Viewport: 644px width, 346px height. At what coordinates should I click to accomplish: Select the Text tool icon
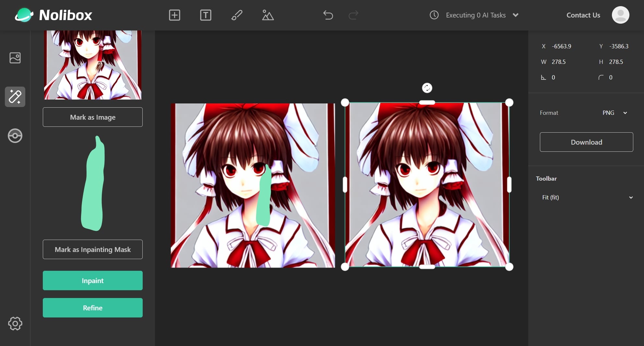[x=206, y=15]
